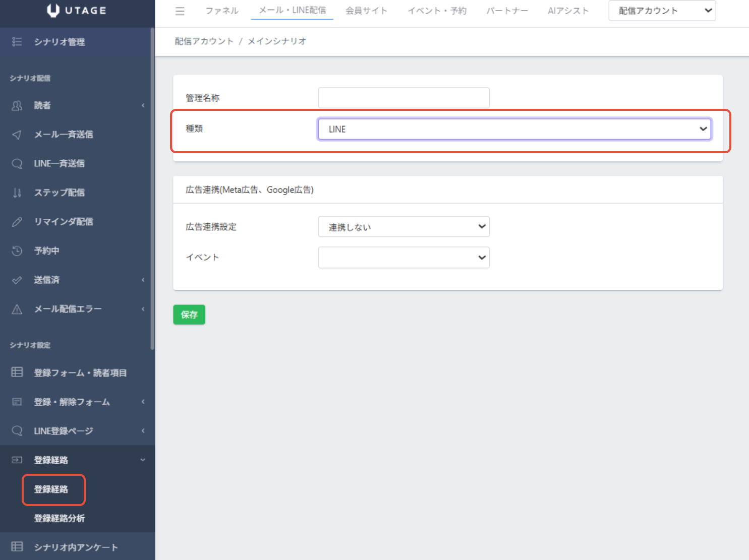Image resolution: width=749 pixels, height=560 pixels.
Task: Click the LINE一斉送信 chat bubble icon
Action: point(17,164)
